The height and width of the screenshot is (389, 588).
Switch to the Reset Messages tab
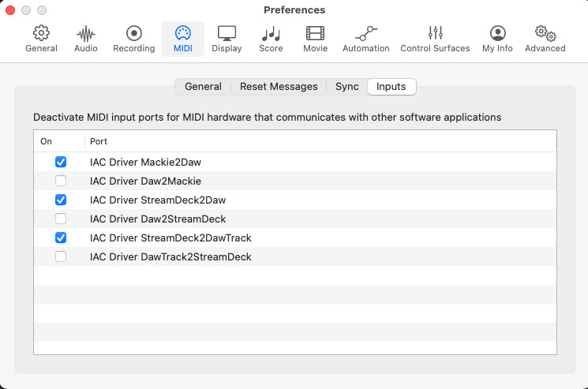coord(279,87)
